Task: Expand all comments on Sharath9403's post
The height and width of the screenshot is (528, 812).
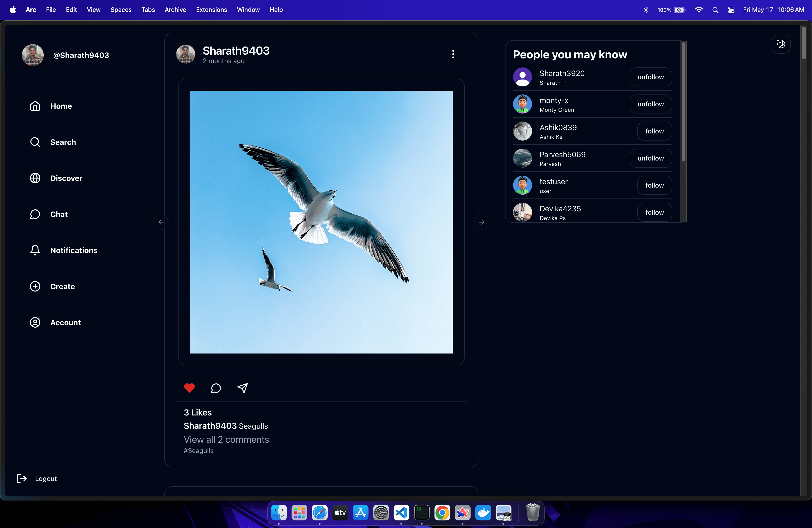Action: (226, 440)
